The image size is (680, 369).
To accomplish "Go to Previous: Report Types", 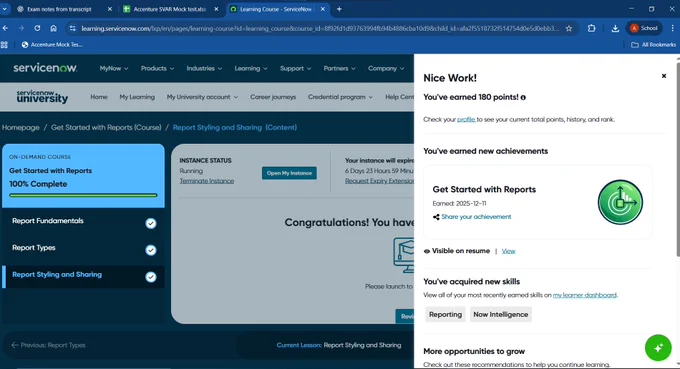I will pos(48,345).
